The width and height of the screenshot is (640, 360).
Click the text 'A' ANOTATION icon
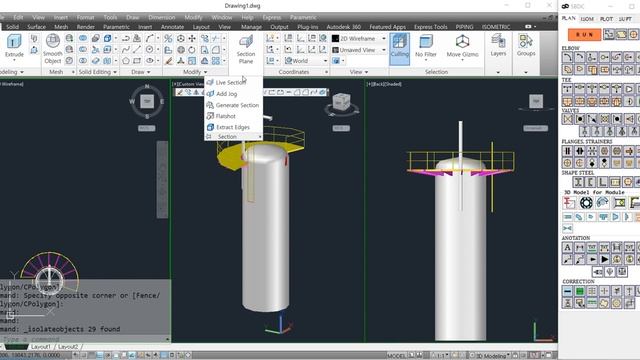coord(567,247)
